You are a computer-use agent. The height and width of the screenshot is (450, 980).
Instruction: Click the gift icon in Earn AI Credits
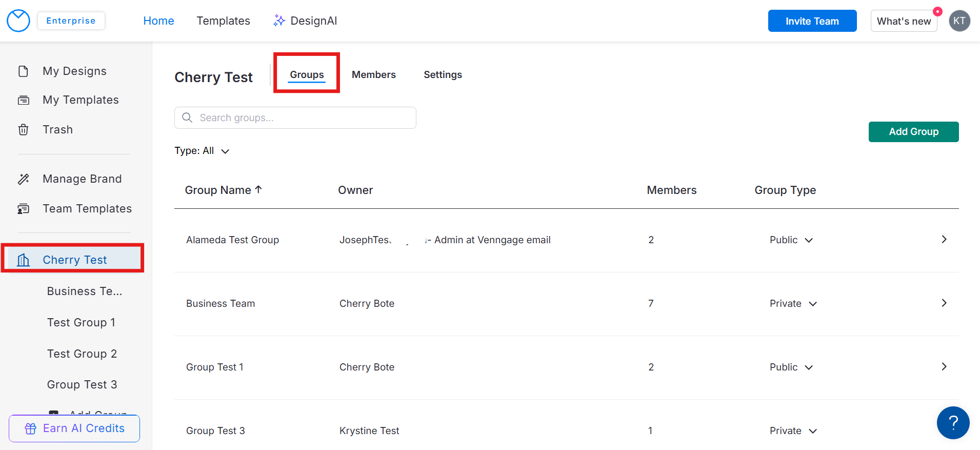pos(31,428)
